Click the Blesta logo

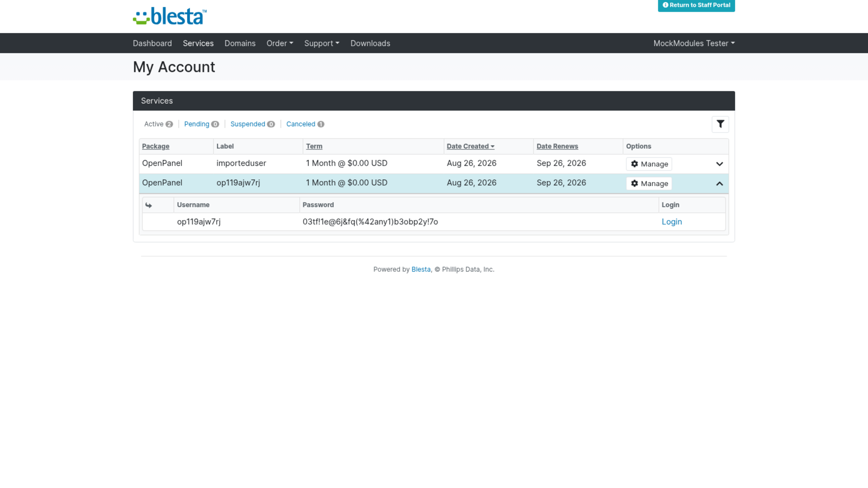pos(170,16)
